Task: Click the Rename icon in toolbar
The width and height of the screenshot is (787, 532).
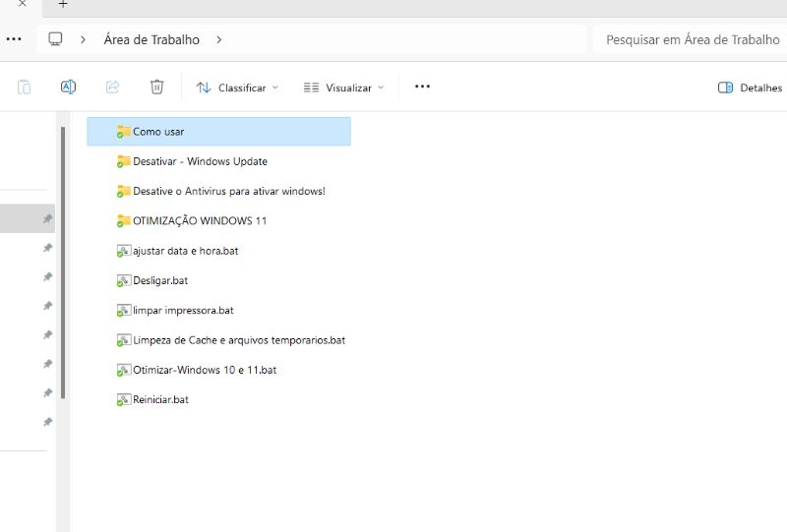Action: [x=68, y=88]
